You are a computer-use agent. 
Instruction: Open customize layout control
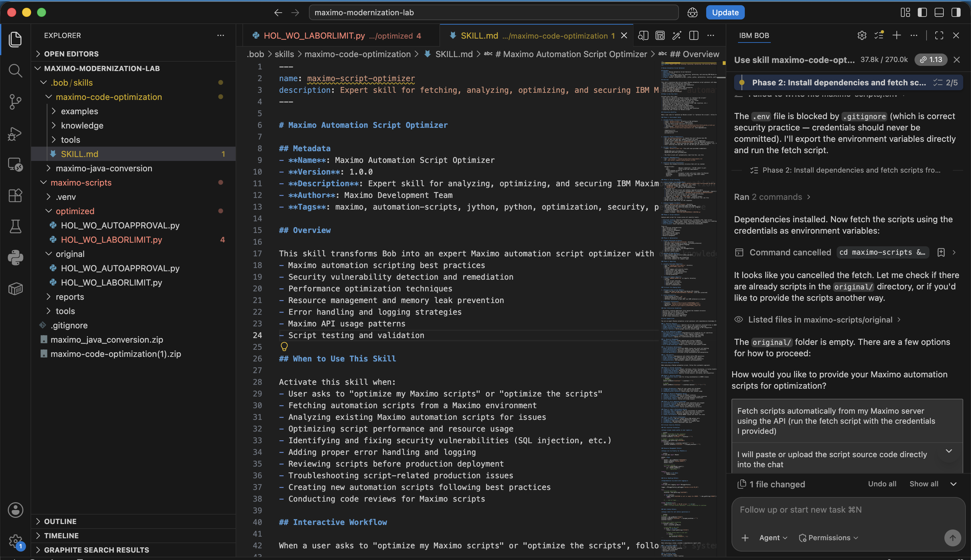[x=905, y=12]
